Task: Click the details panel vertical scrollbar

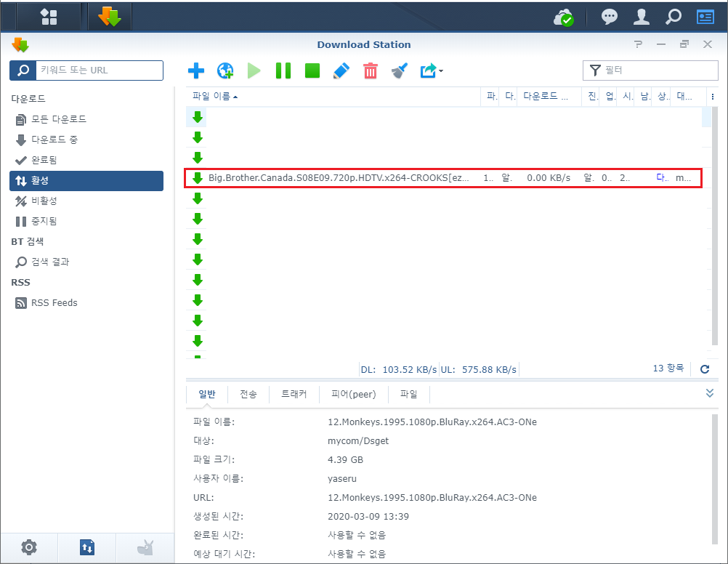Action: tap(714, 479)
